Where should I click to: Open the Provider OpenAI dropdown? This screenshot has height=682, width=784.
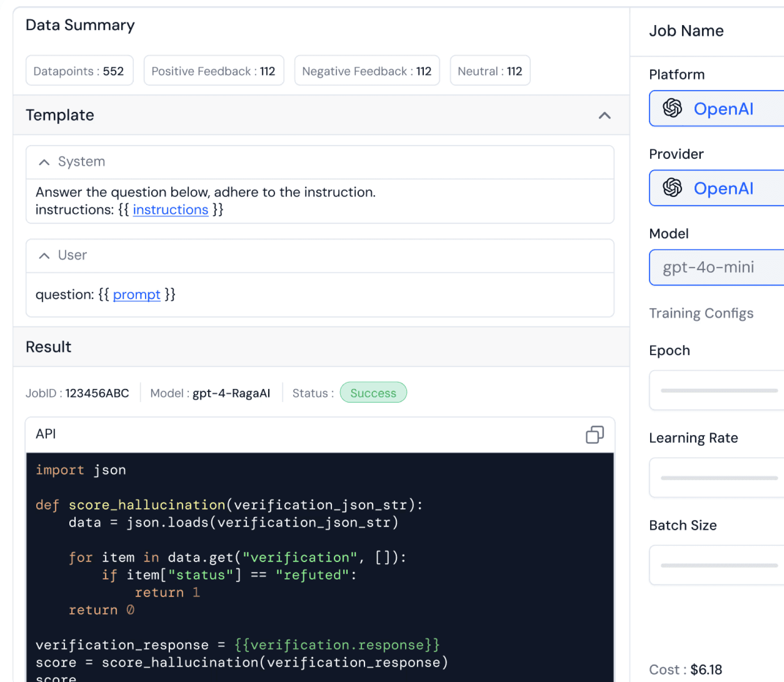(x=716, y=188)
